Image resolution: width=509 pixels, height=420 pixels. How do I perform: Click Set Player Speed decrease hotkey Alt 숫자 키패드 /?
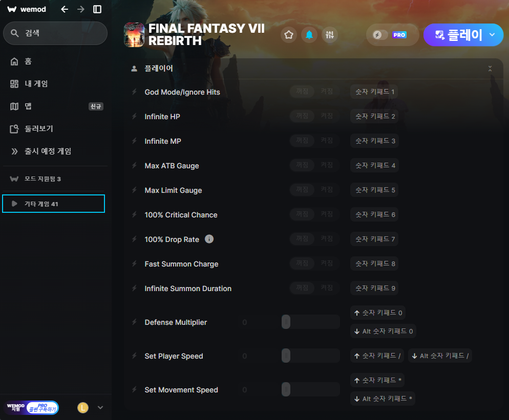440,356
